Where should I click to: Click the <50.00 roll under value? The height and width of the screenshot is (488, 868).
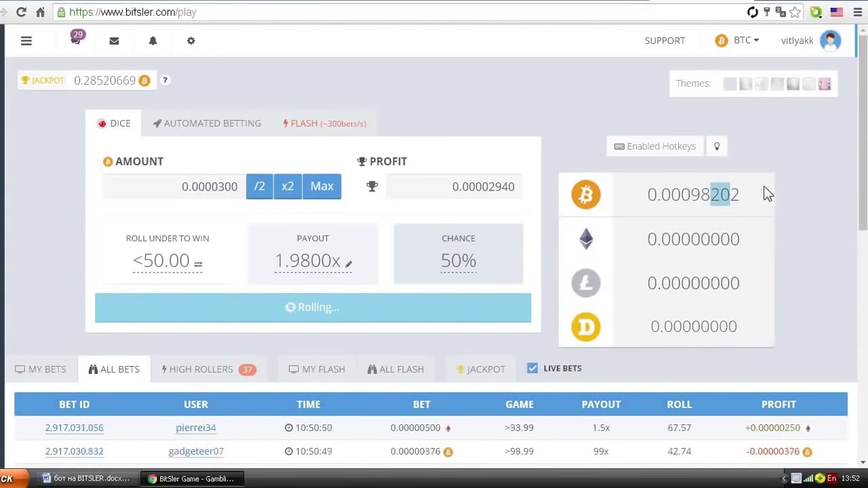[161, 261]
